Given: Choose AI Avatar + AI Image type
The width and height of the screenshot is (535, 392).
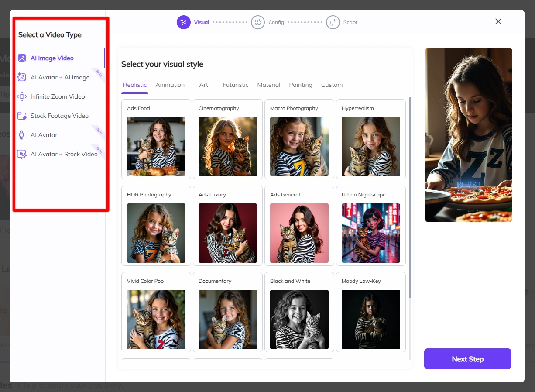Looking at the screenshot, I should [61, 77].
